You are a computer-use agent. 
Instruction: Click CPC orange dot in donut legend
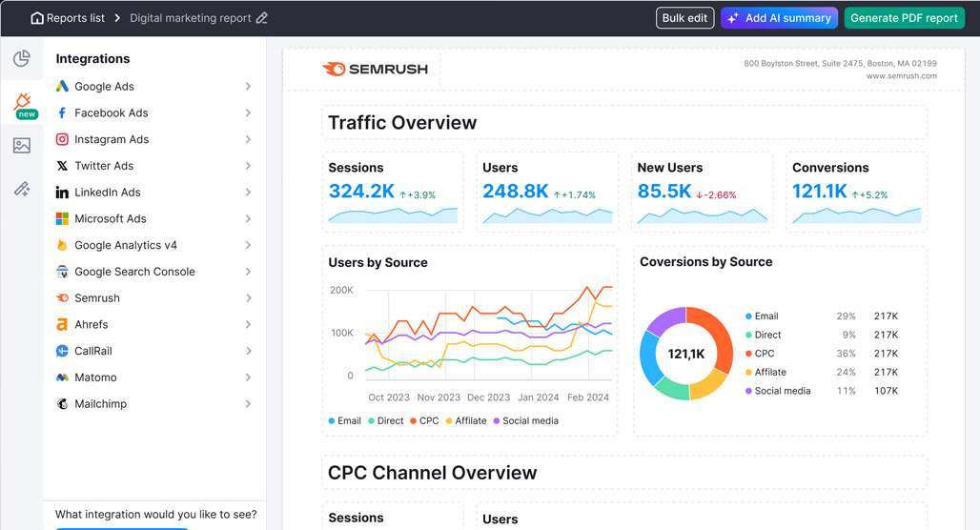748,354
